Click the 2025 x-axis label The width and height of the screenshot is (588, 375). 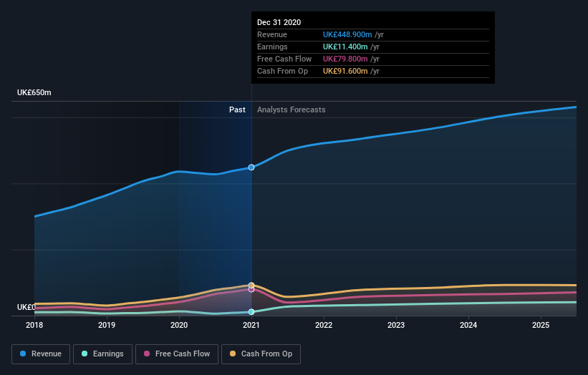[x=541, y=325]
